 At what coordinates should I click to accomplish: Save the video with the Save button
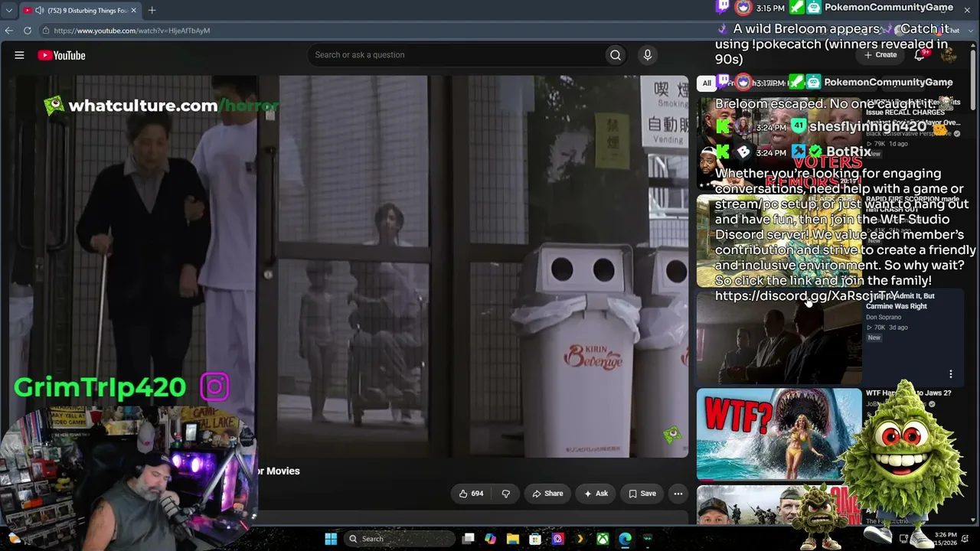point(642,494)
